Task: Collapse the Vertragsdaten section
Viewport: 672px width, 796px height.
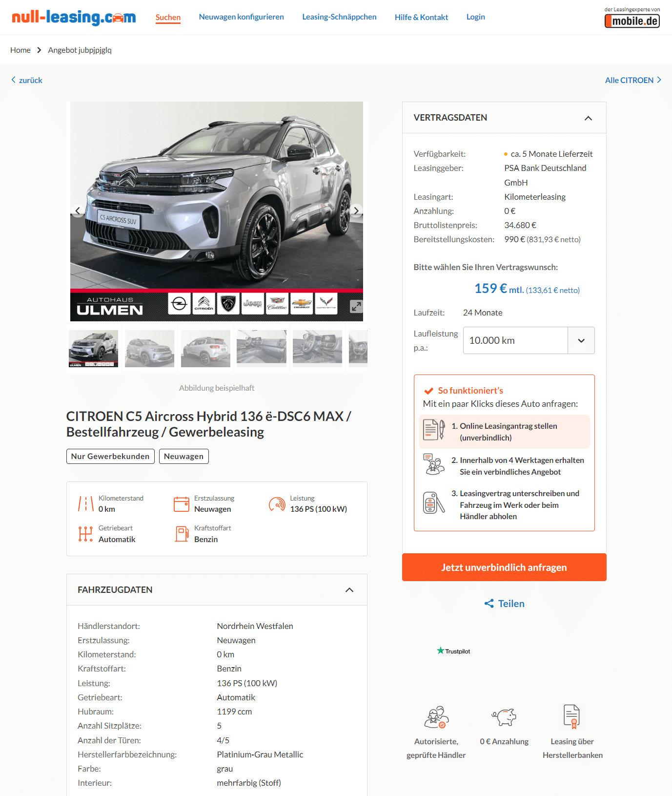Action: pyautogui.click(x=588, y=118)
